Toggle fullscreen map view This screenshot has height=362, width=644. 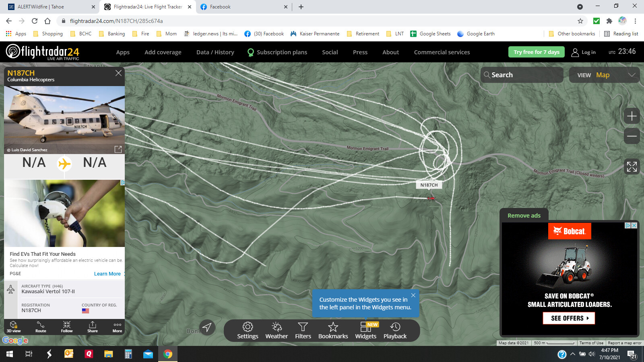point(632,167)
